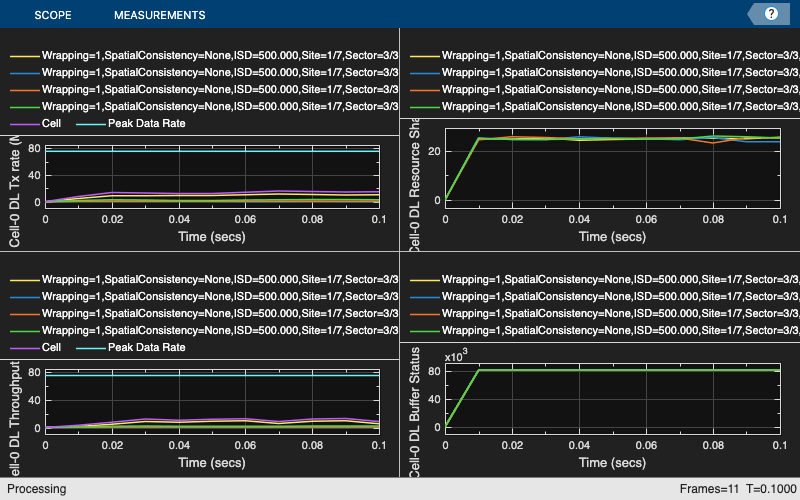
Task: Click the Cell-0 DL Buffer Status y-axis label
Action: 414,412
